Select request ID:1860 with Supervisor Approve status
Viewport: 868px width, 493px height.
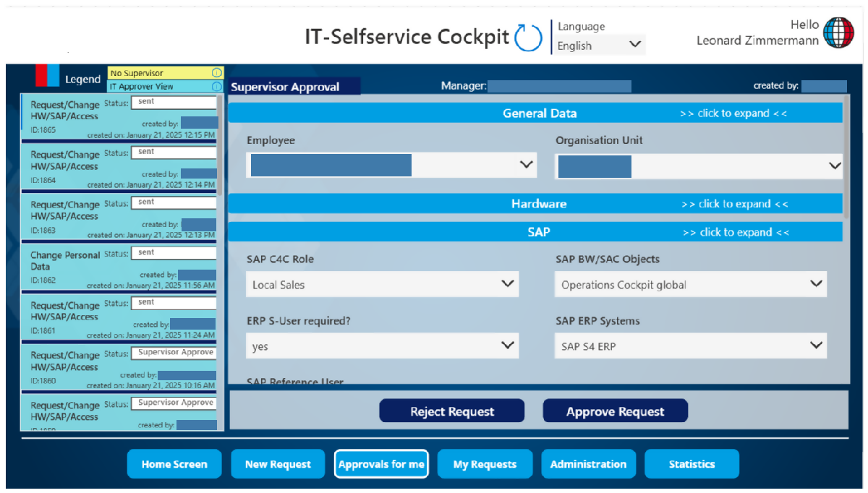point(119,368)
